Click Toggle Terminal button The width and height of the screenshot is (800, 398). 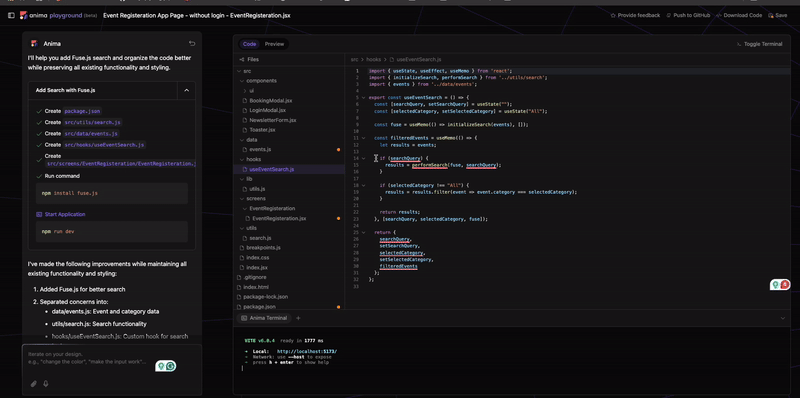tap(759, 44)
